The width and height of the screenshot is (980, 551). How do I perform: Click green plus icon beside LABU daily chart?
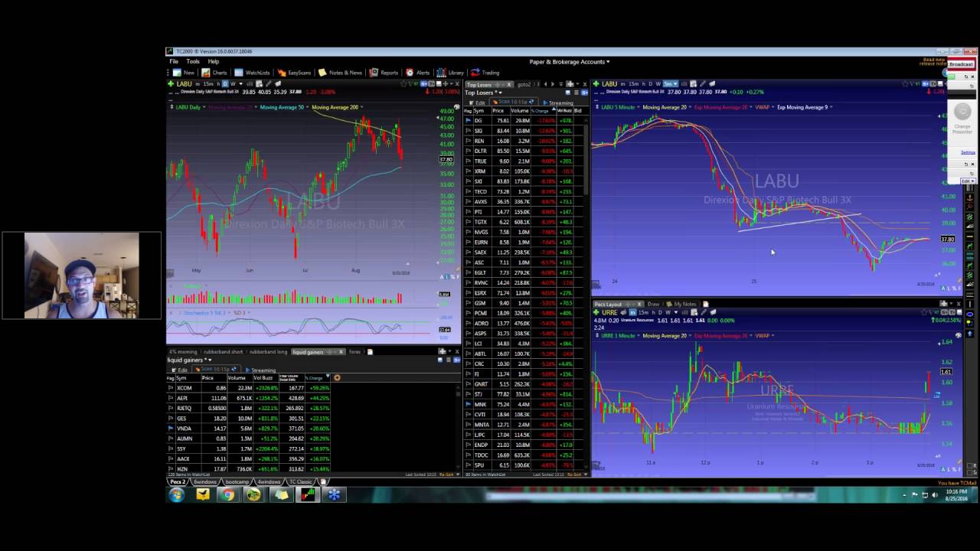[171, 83]
